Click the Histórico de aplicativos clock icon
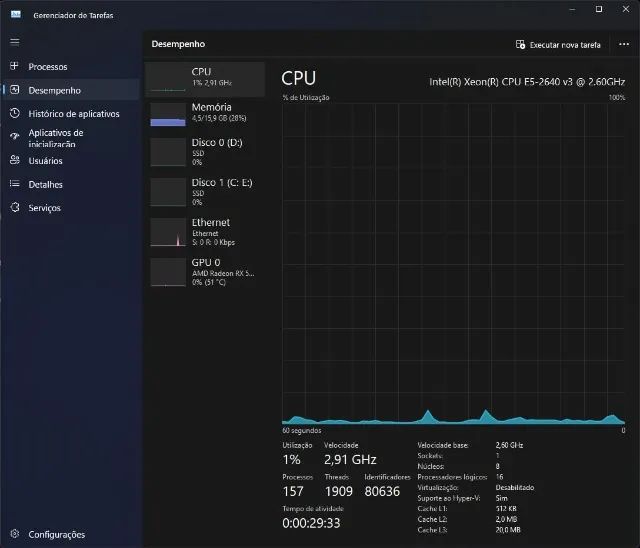The height and width of the screenshot is (548, 640). coord(15,113)
